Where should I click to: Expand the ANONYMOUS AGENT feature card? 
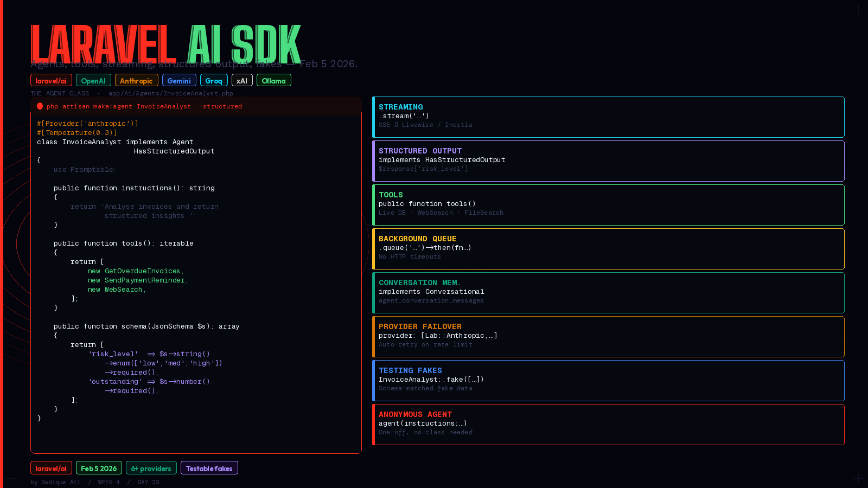608,424
